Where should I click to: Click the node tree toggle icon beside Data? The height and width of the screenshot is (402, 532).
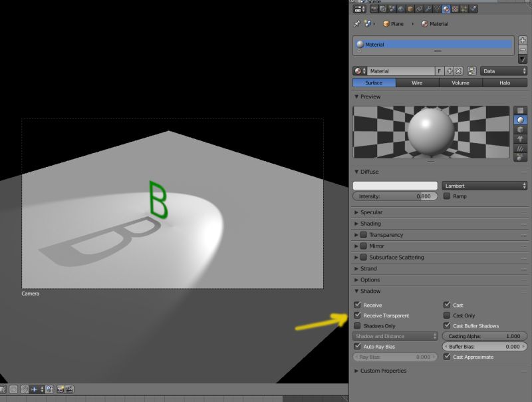click(471, 71)
